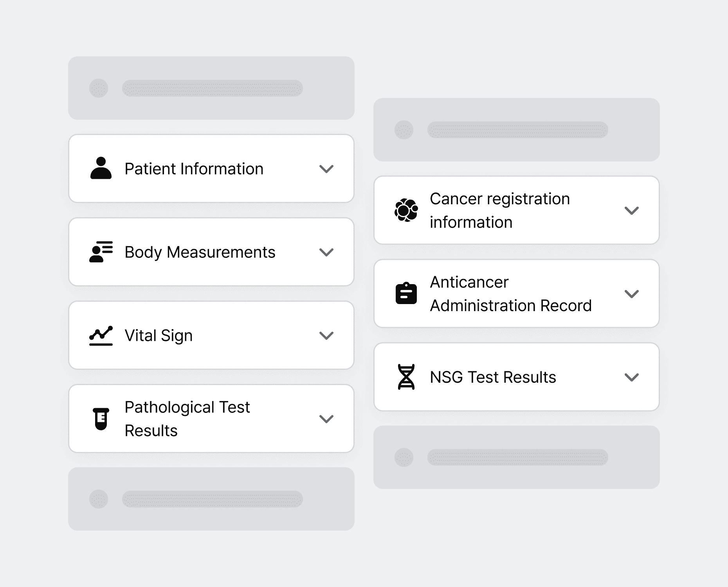Expand Cancer registration information chevron
728x587 pixels.
pyautogui.click(x=632, y=211)
